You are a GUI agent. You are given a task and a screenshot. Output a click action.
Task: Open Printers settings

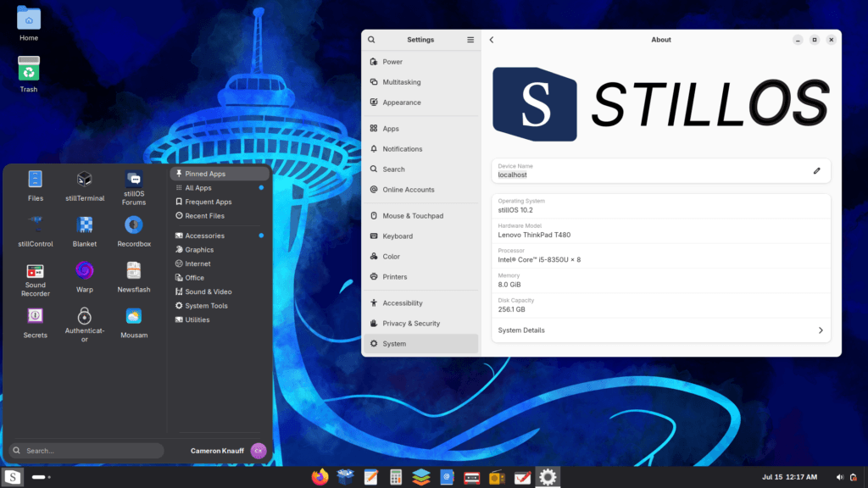coord(420,277)
